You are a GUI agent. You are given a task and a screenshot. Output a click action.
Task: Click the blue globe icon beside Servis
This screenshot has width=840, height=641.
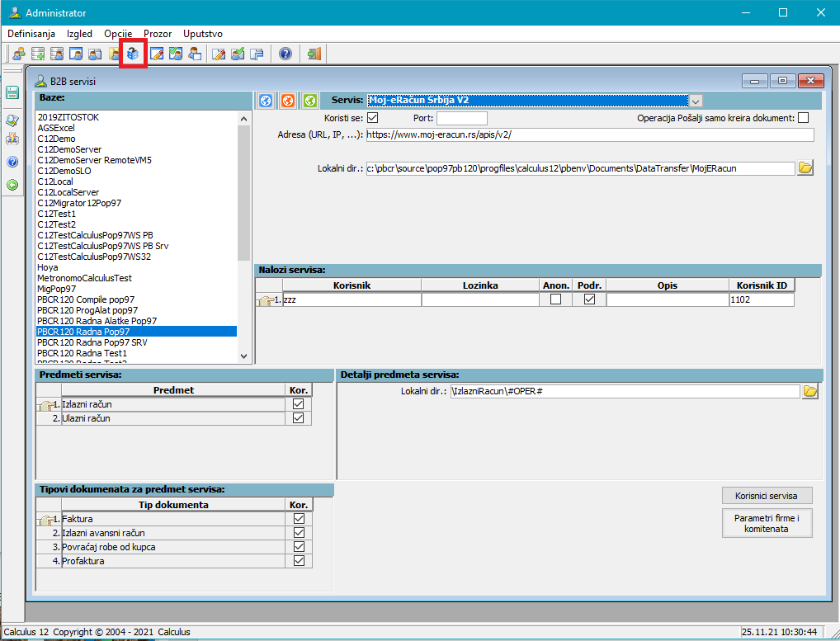(266, 101)
